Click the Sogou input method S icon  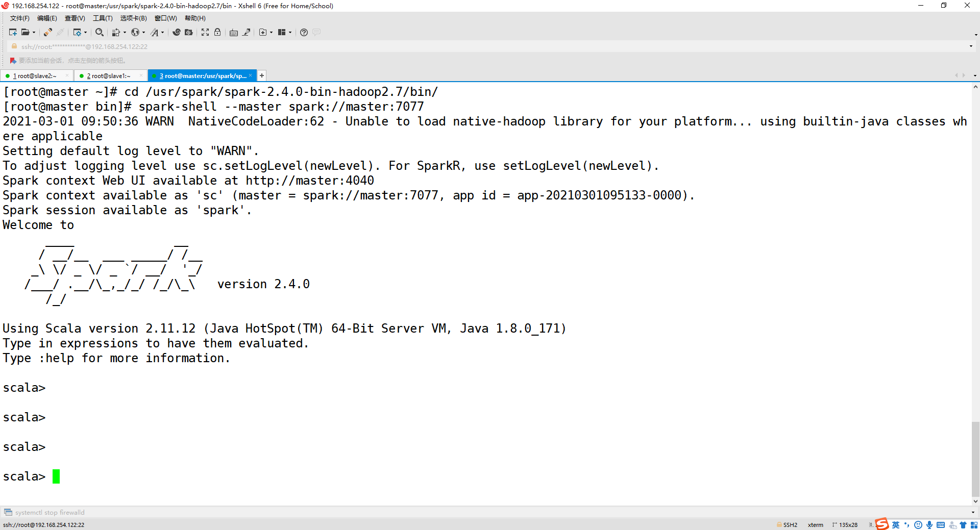[x=882, y=524]
